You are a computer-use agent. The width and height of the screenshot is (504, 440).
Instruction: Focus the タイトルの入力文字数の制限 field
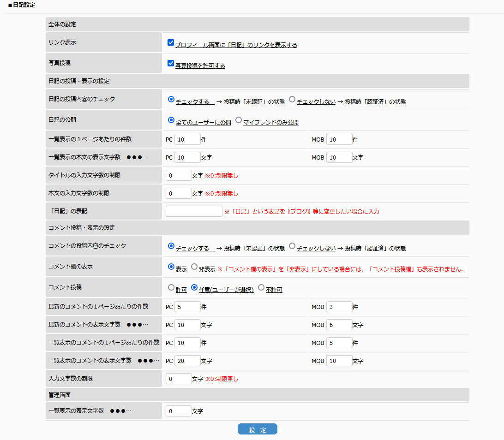pos(178,175)
